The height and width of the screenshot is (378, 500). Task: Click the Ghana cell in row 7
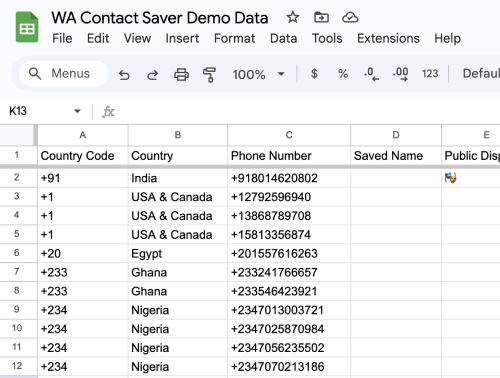(x=178, y=272)
